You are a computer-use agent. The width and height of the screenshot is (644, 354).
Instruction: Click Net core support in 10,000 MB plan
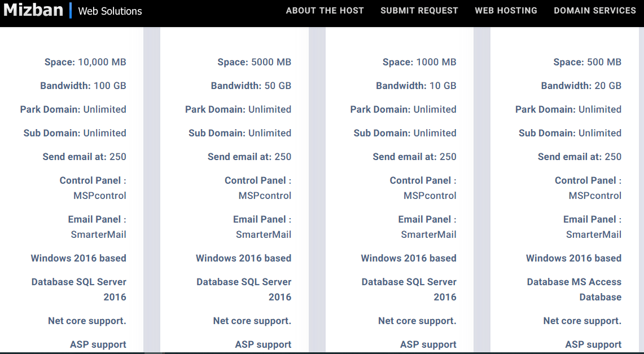coord(87,321)
